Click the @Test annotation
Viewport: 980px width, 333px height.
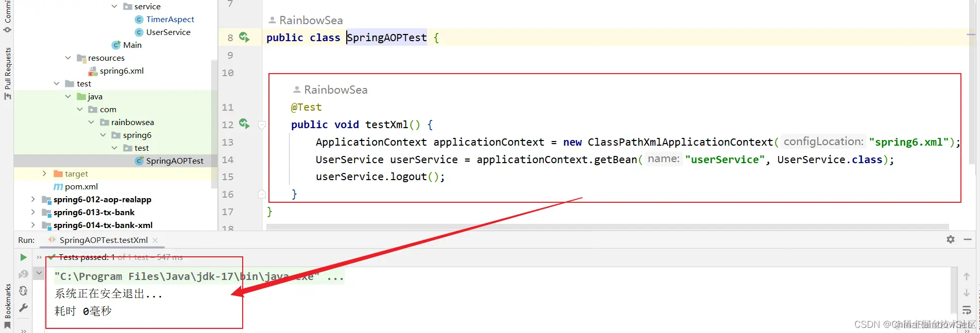pos(306,107)
